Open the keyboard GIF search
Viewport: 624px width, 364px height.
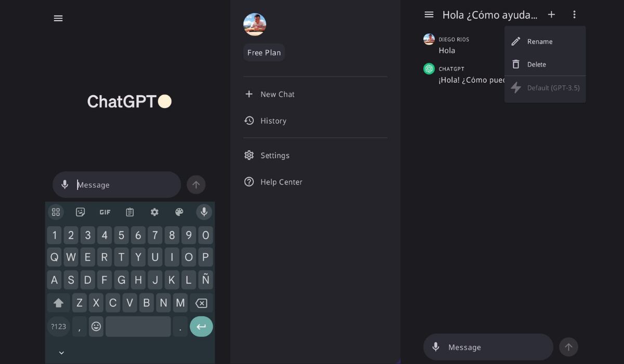pyautogui.click(x=105, y=212)
